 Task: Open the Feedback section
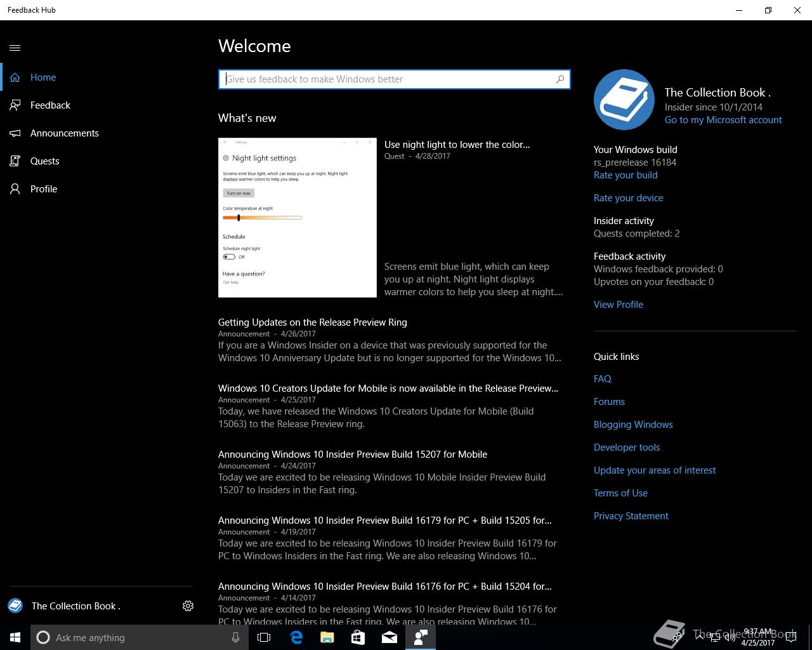tap(50, 105)
